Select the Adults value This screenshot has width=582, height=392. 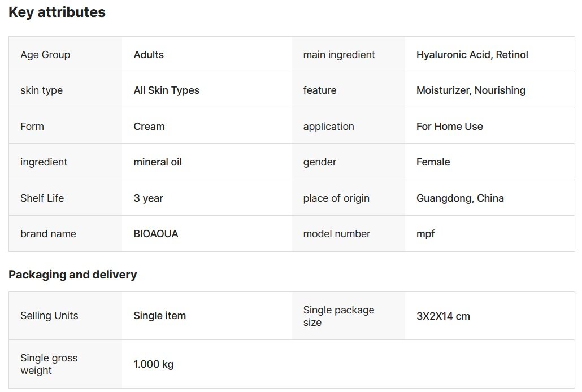click(149, 55)
